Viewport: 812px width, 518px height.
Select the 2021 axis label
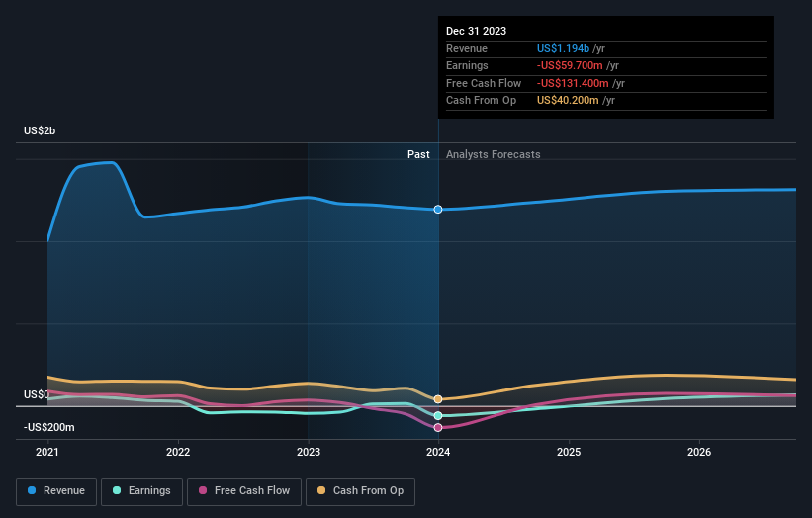tap(47, 453)
